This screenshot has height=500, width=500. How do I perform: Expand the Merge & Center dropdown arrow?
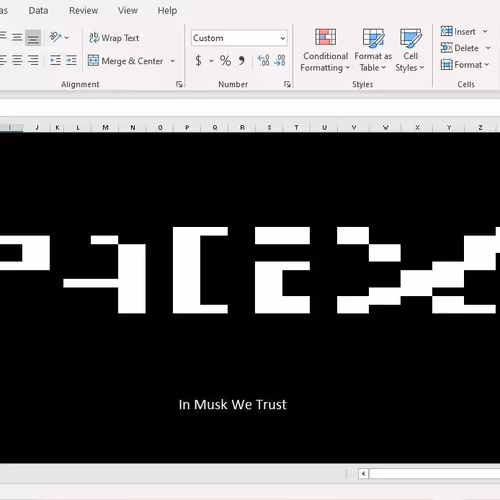[172, 61]
